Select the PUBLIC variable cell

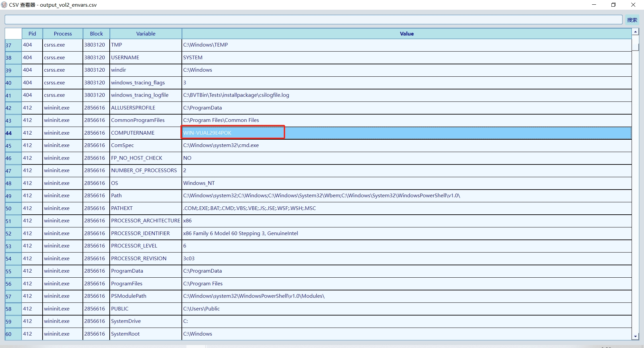point(146,309)
